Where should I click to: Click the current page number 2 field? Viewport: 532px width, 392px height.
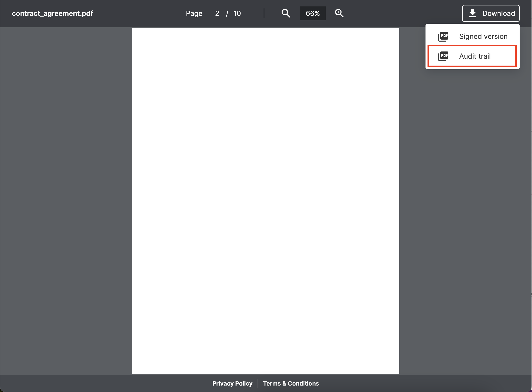tap(217, 13)
